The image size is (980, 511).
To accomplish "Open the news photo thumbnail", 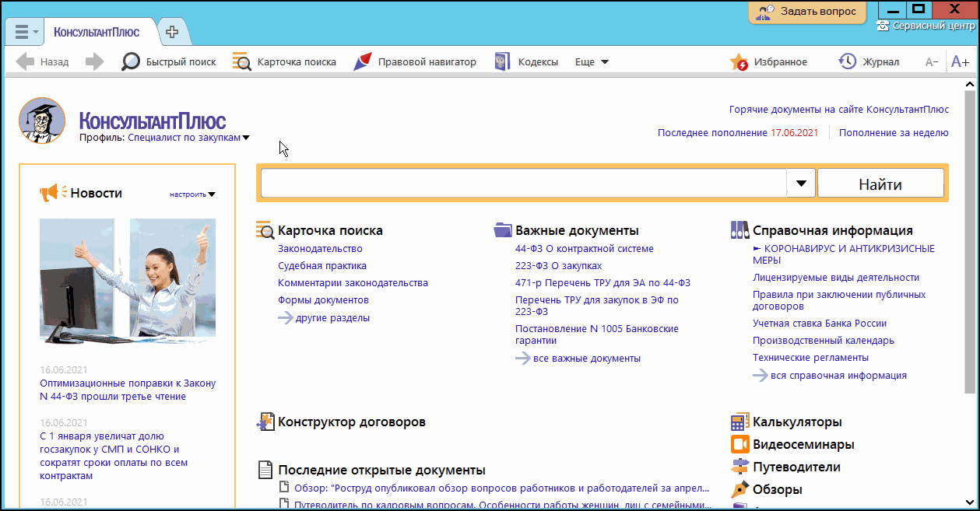I will [128, 282].
